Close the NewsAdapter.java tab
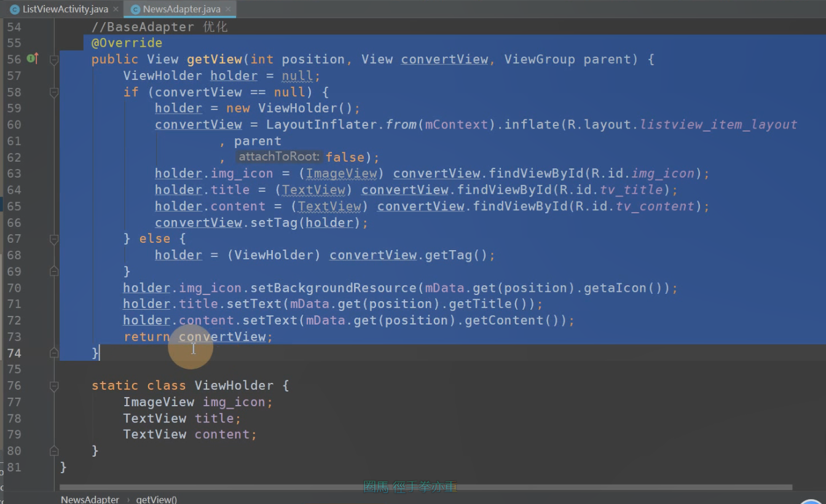The width and height of the screenshot is (826, 504). tap(227, 9)
